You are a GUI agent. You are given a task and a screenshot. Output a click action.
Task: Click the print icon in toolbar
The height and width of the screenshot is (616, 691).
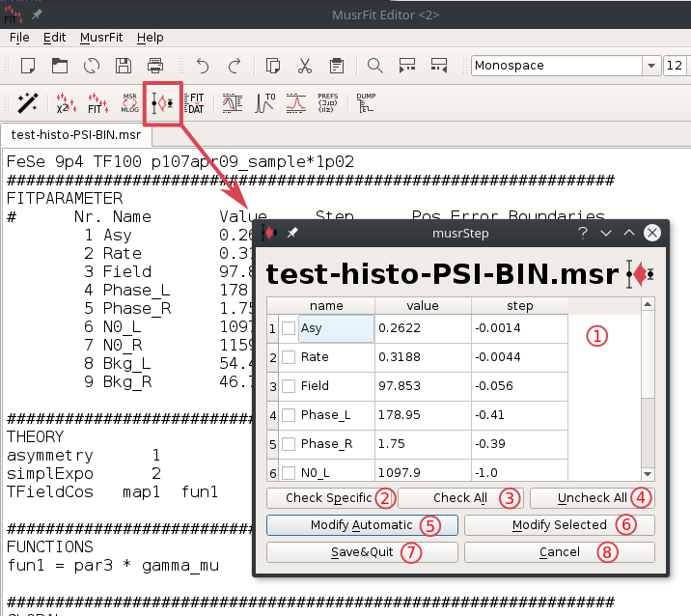[154, 66]
